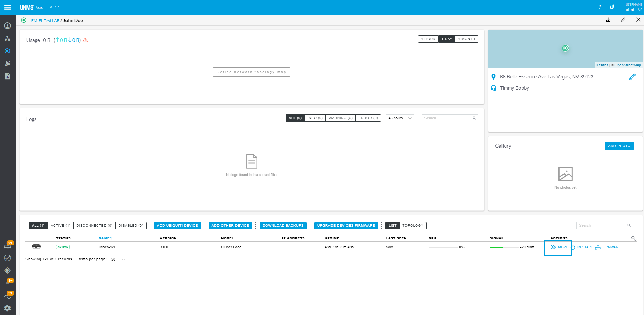Open the Dashboard gauge icon in sidebar
The width and height of the screenshot is (644, 315).
tap(7, 26)
